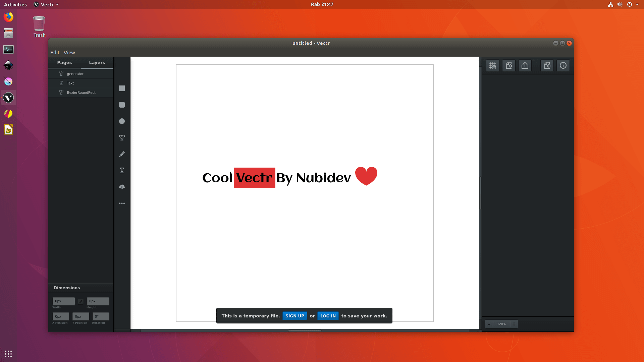
Task: Open the system status menu arrow
Action: pyautogui.click(x=637, y=5)
